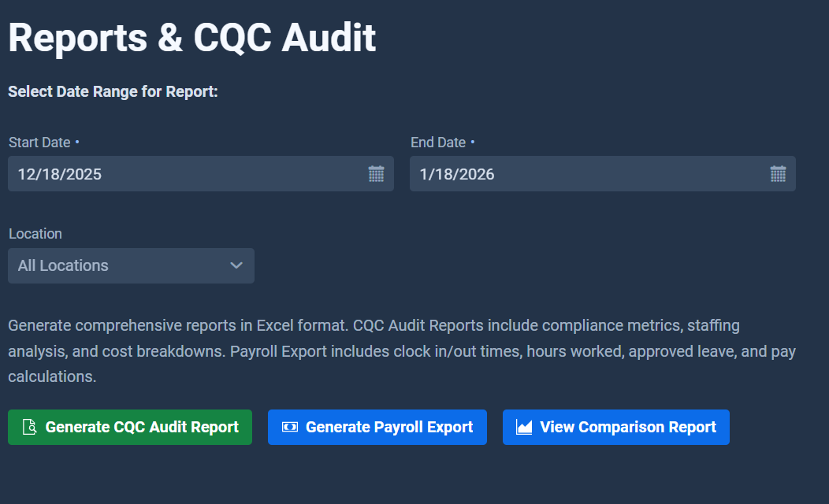This screenshot has width=829, height=504.
Task: Click the dot indicator next to End Date label
Action: pos(473,143)
